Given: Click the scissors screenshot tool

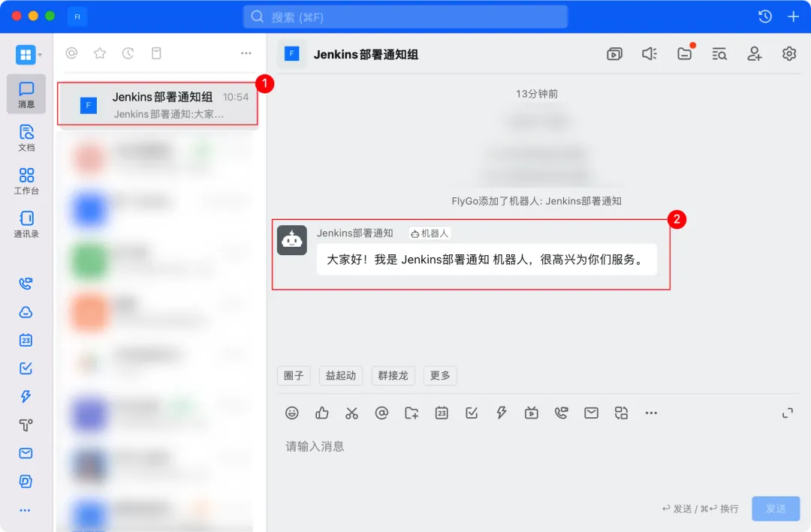Looking at the screenshot, I should pos(351,413).
